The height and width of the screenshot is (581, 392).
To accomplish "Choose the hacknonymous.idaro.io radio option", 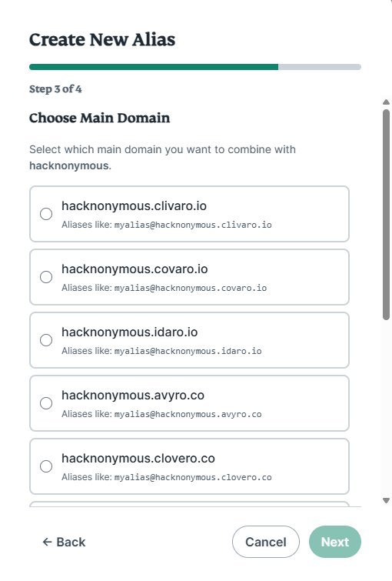I will [x=46, y=340].
